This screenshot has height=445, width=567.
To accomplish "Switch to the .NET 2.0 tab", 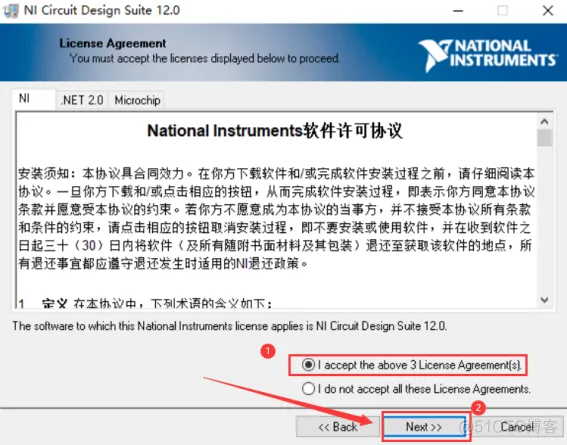I will pyautogui.click(x=82, y=100).
